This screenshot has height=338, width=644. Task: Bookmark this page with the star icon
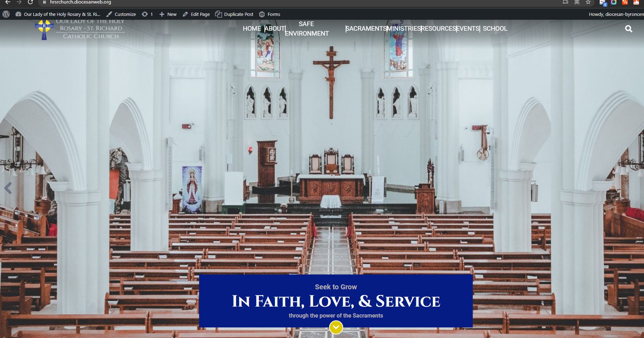pyautogui.click(x=588, y=2)
